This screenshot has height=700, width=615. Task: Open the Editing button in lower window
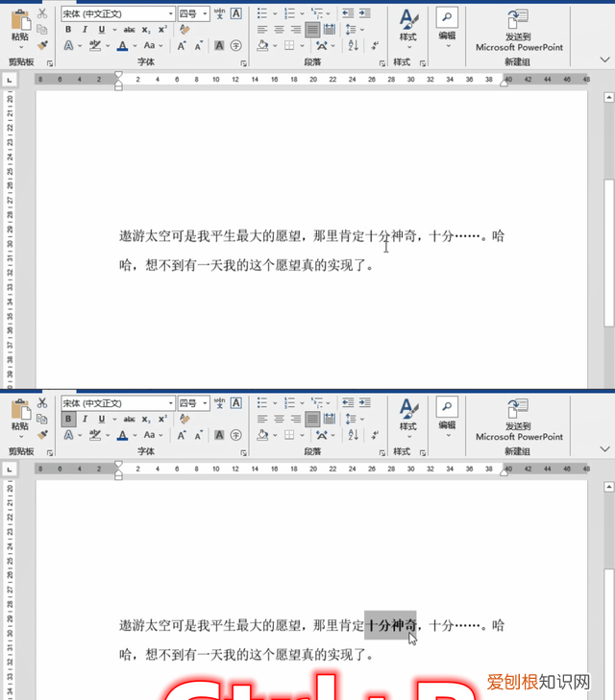tap(447, 418)
